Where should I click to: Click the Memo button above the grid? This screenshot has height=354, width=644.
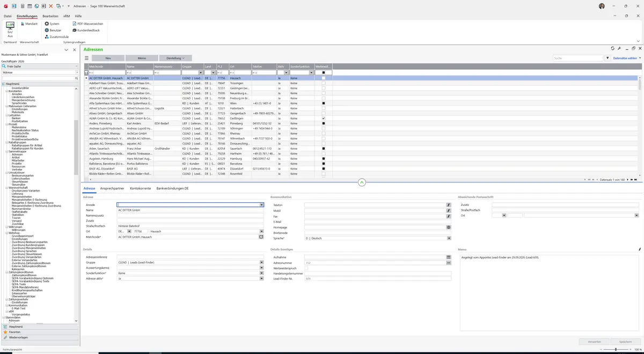tap(142, 58)
